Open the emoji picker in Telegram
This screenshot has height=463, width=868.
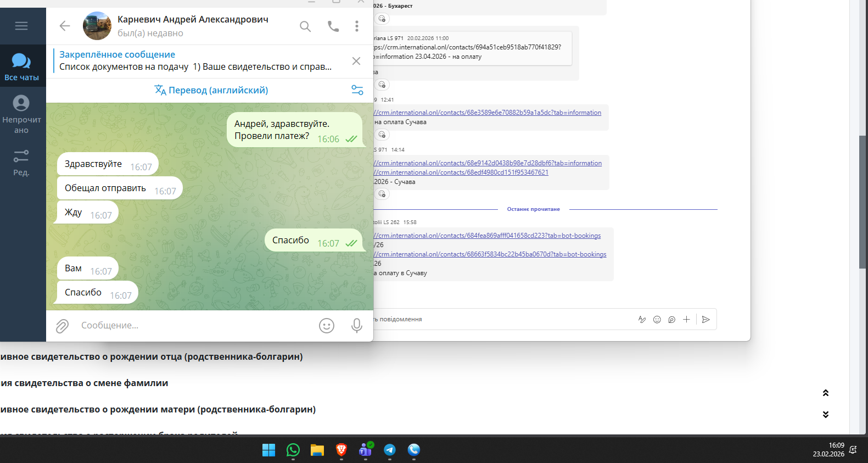pos(327,326)
